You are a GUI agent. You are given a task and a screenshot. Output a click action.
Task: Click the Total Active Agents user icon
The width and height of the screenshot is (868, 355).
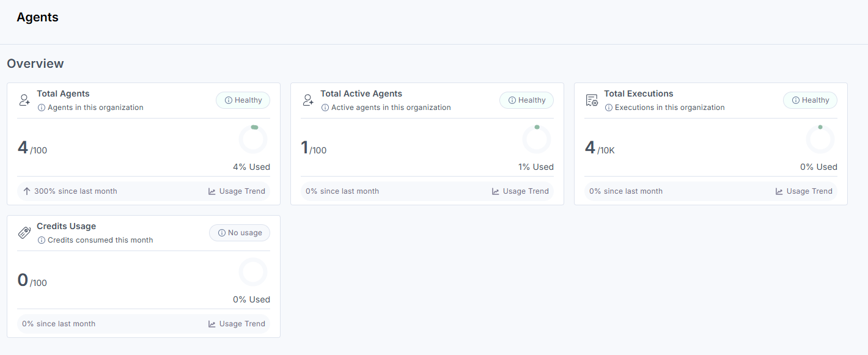(308, 100)
